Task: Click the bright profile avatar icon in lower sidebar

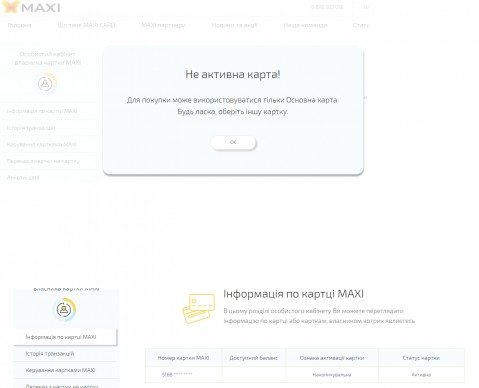Action: [x=64, y=310]
